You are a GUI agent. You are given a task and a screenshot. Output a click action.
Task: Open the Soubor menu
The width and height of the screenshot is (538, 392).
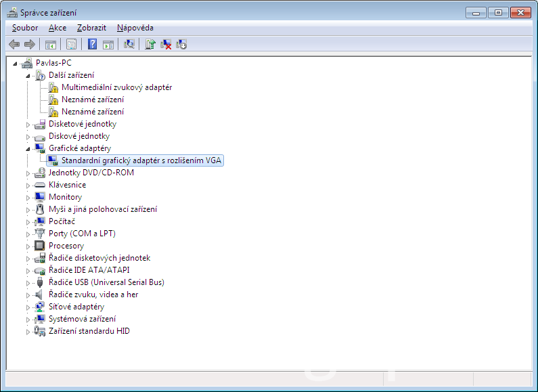click(x=25, y=28)
